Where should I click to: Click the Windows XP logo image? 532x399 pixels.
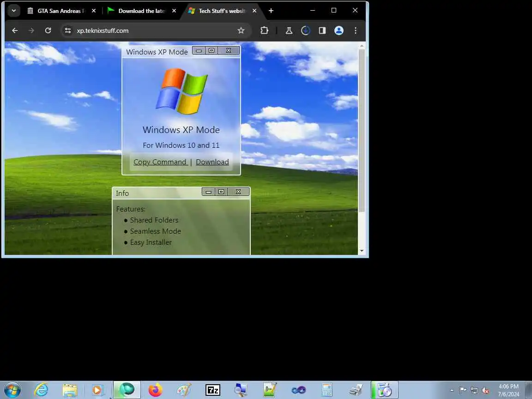point(181,91)
